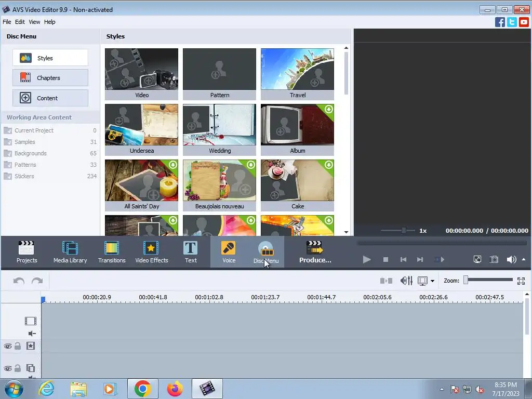Open the Media Library
The height and width of the screenshot is (399, 532).
(70, 252)
